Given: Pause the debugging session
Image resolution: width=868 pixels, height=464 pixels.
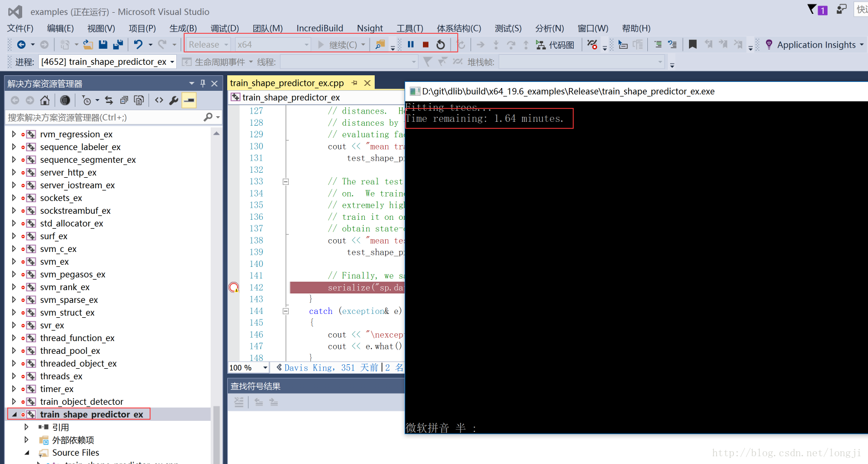Looking at the screenshot, I should [x=411, y=44].
